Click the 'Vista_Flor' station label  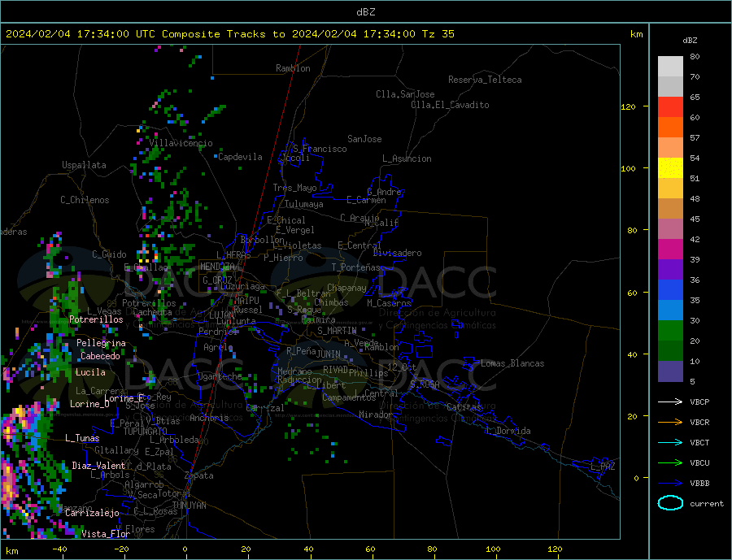click(106, 534)
